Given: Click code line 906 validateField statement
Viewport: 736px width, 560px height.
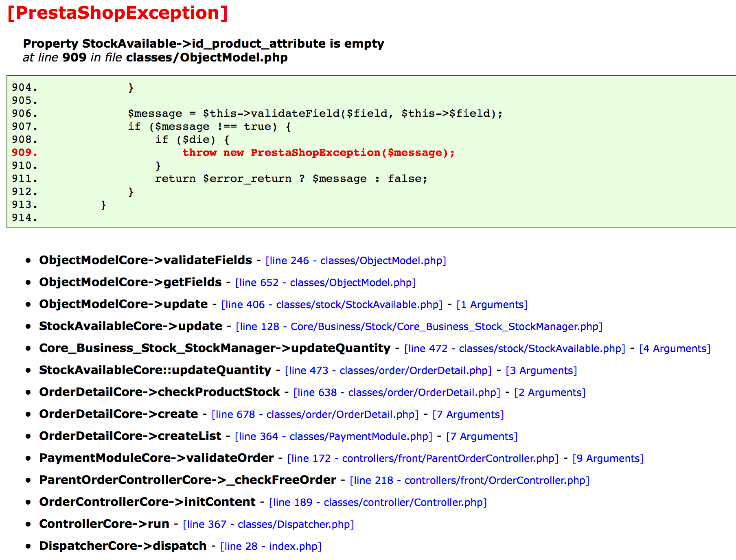Looking at the screenshot, I should [x=315, y=114].
